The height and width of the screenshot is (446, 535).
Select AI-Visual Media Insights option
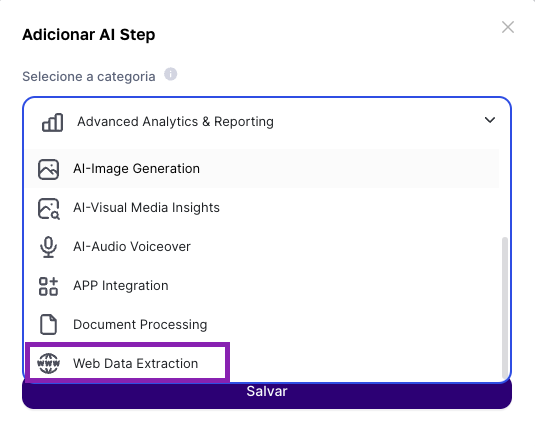coord(263,208)
